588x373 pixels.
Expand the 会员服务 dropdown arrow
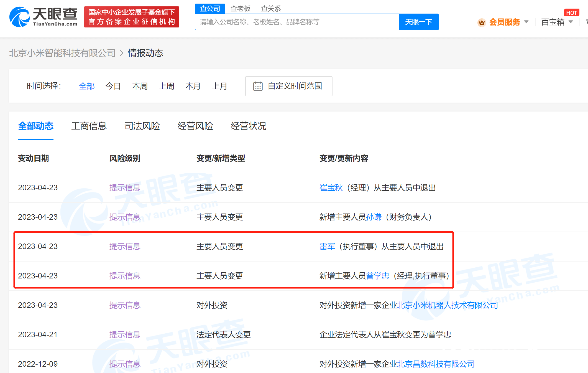pyautogui.click(x=526, y=22)
